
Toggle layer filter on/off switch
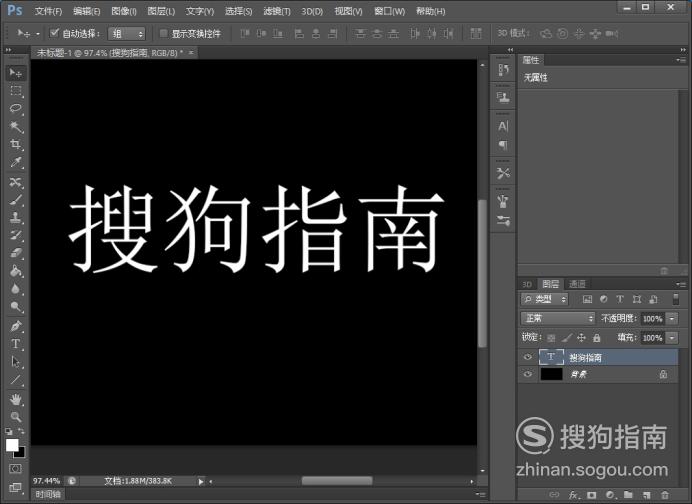[676, 299]
